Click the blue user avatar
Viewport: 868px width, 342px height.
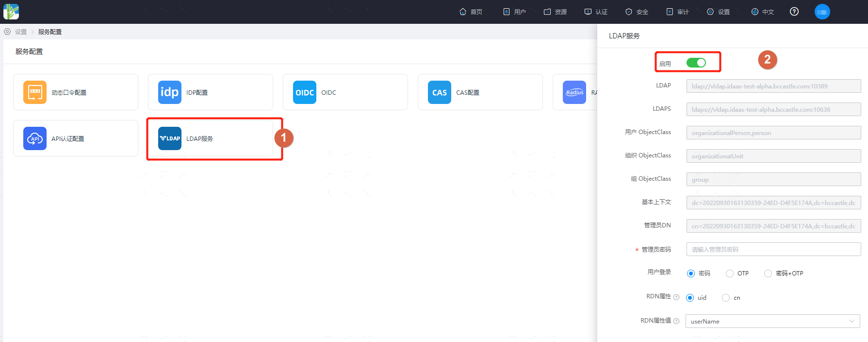(x=822, y=12)
